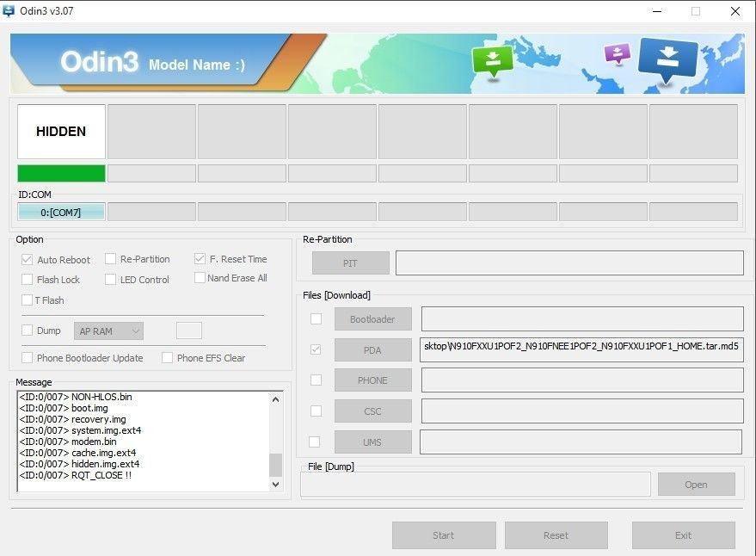Click the Reset button
Screen dimensions: 756x556
[556, 535]
